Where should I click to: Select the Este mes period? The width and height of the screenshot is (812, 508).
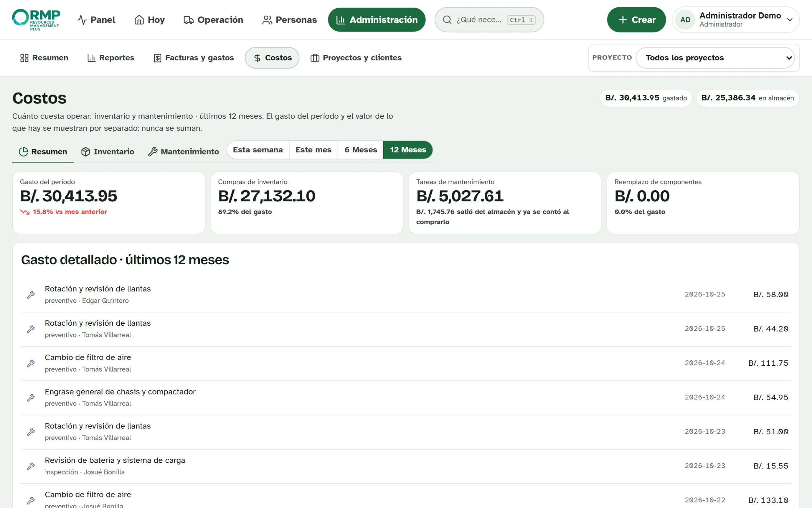pyautogui.click(x=314, y=150)
